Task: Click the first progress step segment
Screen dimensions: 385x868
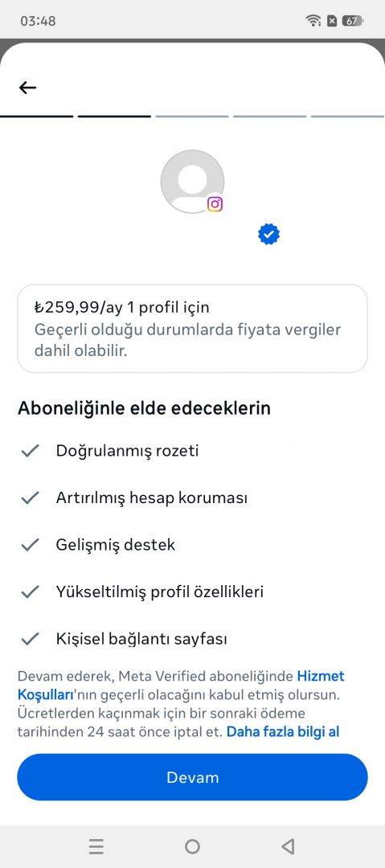Action: pyautogui.click(x=36, y=117)
